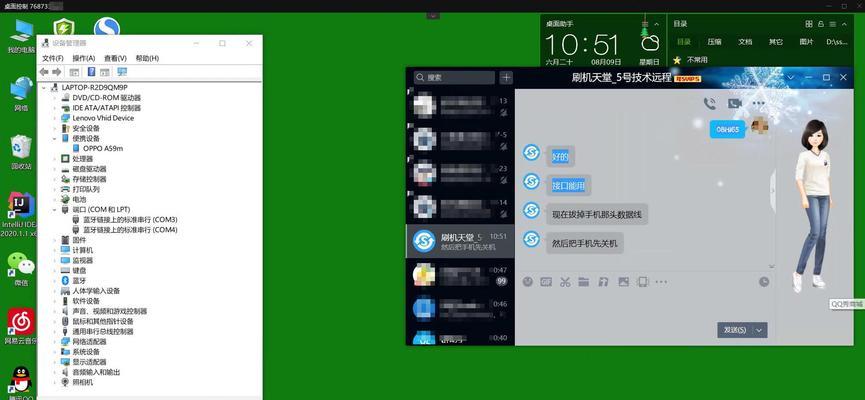This screenshot has width=865, height=400.
Task: Open 网易云音乐 desktop shortcut
Action: point(21,327)
